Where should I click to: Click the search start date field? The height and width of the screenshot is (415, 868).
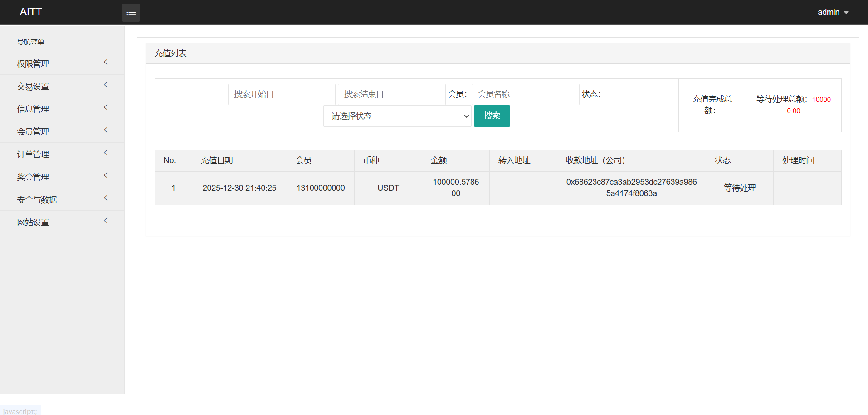pyautogui.click(x=281, y=94)
